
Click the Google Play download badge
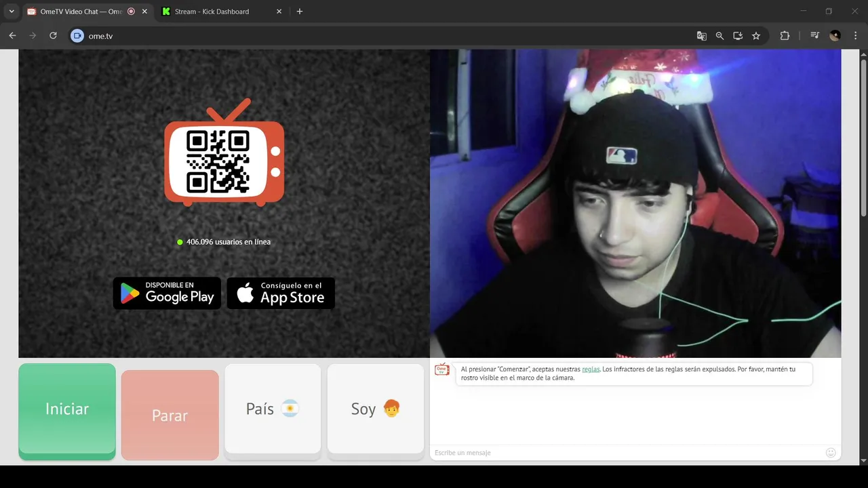point(167,293)
